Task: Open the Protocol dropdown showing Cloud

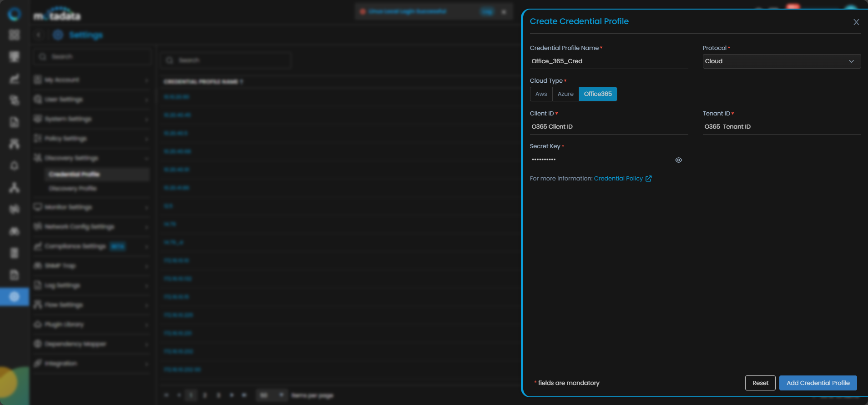Action: coord(782,61)
